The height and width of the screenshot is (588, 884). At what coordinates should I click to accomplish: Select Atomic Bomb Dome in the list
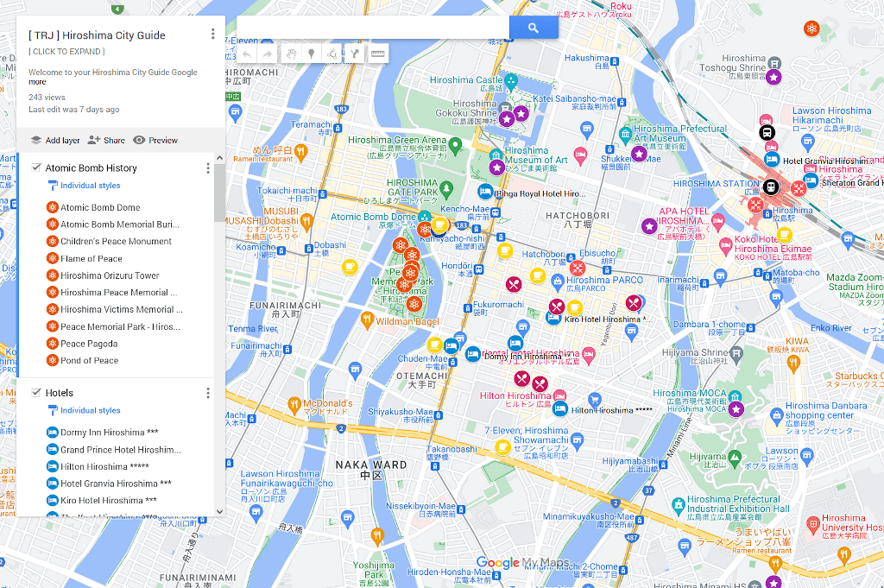[x=100, y=207]
